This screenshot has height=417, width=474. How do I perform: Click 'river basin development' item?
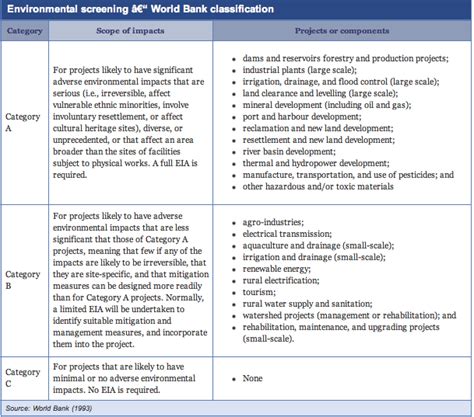coord(289,152)
